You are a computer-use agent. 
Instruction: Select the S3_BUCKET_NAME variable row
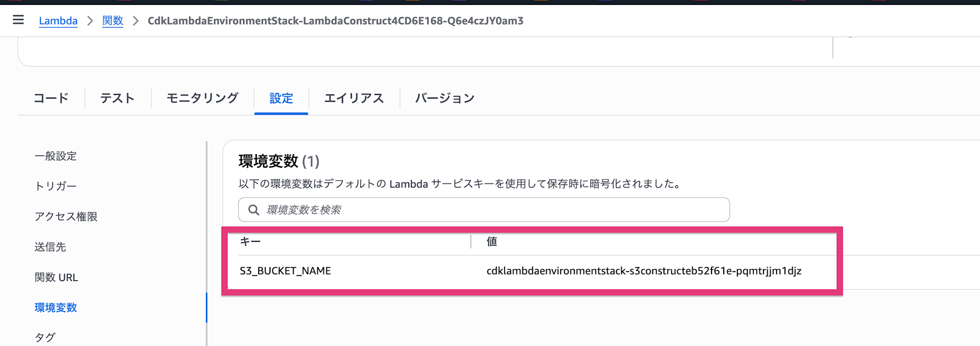click(285, 271)
